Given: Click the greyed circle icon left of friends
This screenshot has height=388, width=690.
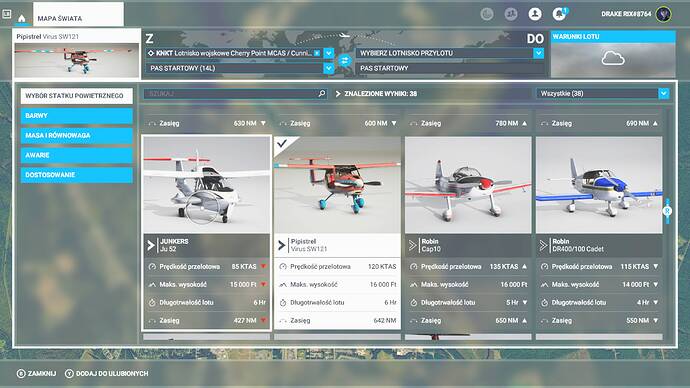Looking at the screenshot, I should (487, 14).
